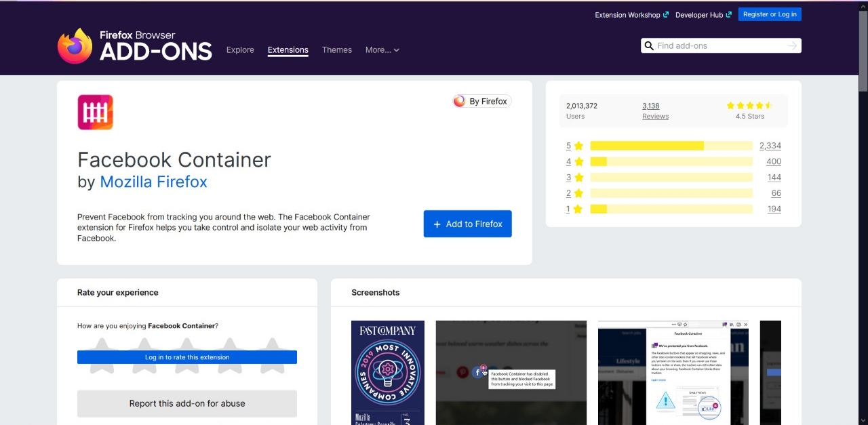The height and width of the screenshot is (425, 868).
Task: Open the blocked Facebook button screenshot
Action: [x=511, y=373]
